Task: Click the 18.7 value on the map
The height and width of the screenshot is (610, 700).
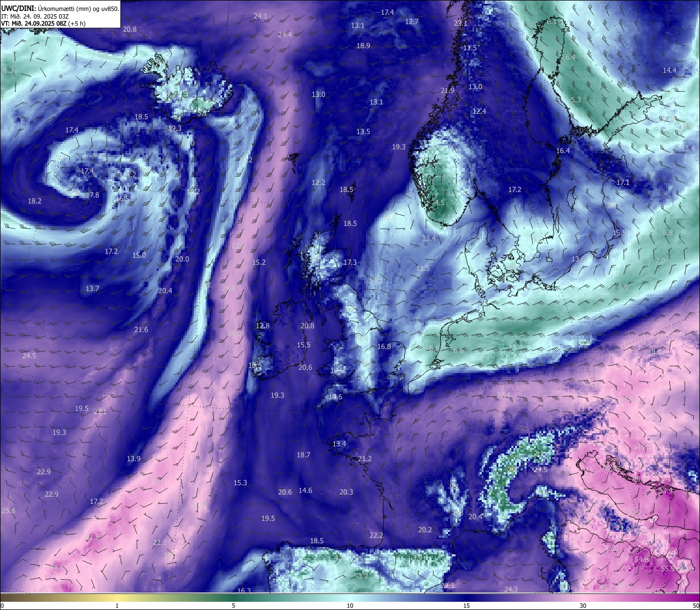Action: 303,455
